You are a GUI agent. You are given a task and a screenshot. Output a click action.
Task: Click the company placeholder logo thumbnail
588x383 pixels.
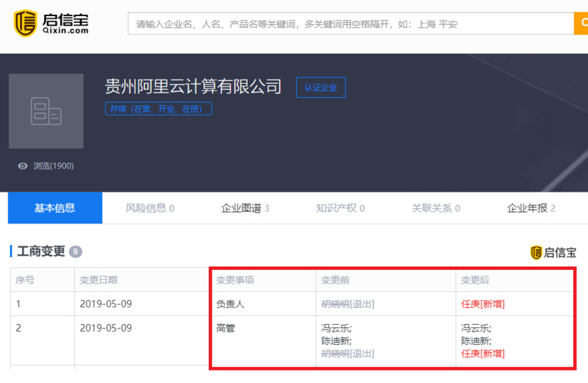point(46,111)
